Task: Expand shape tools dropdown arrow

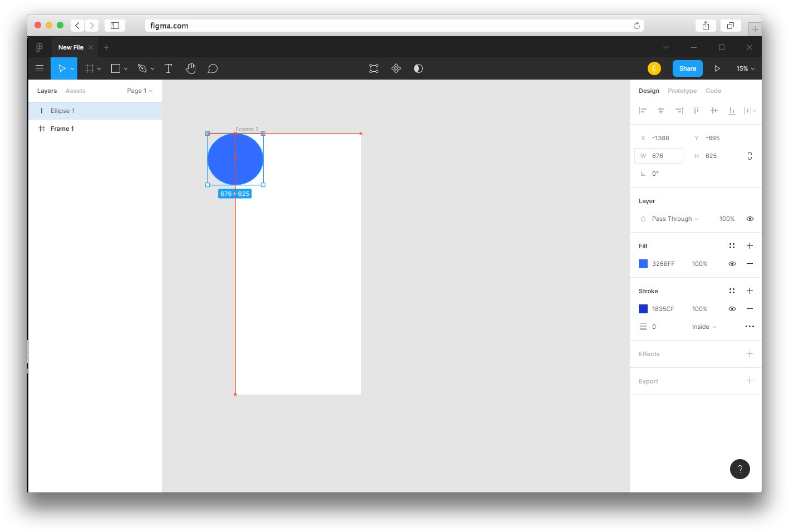Action: (x=126, y=69)
